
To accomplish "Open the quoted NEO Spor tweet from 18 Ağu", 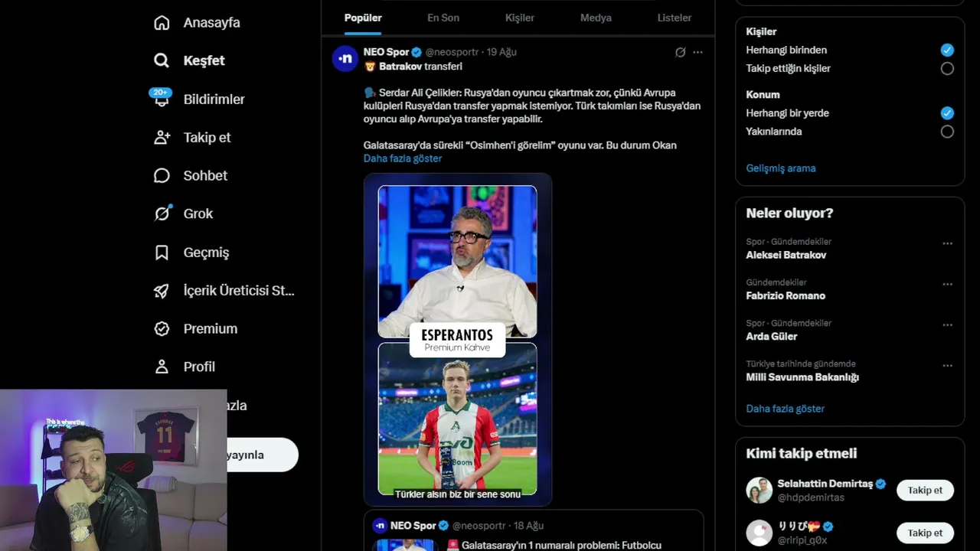I will tap(534, 530).
